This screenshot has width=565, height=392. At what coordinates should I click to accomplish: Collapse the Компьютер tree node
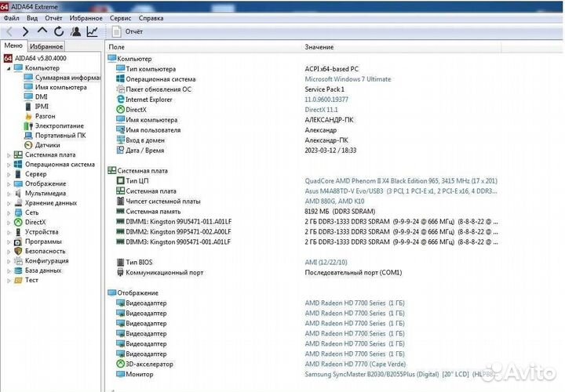(9, 68)
